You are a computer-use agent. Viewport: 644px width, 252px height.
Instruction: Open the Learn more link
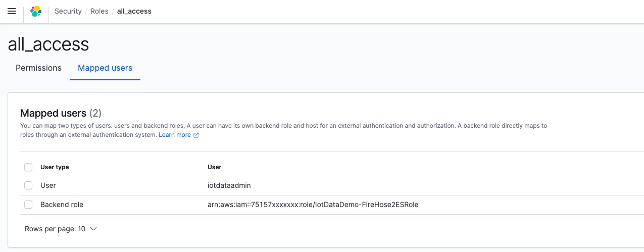point(175,135)
